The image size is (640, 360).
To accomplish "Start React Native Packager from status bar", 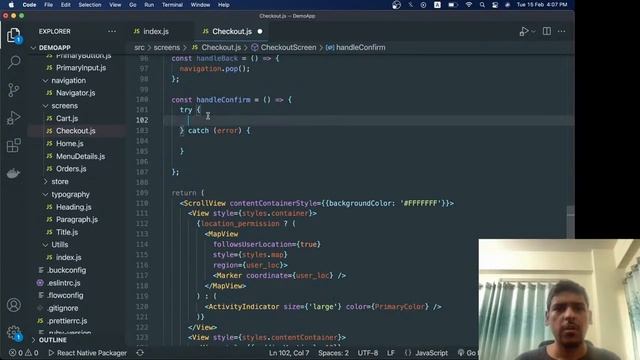I will click(88, 353).
